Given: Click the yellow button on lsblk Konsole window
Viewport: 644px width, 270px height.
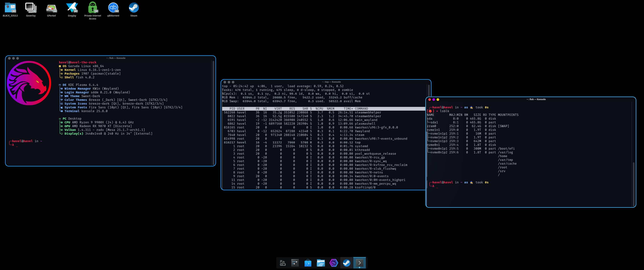Looking at the screenshot, I should coord(438,100).
